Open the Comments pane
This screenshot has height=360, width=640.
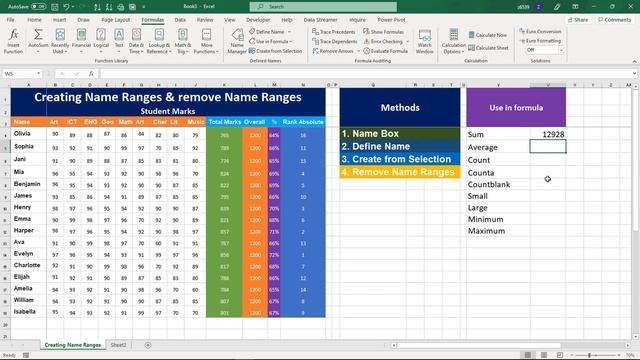tap(614, 20)
